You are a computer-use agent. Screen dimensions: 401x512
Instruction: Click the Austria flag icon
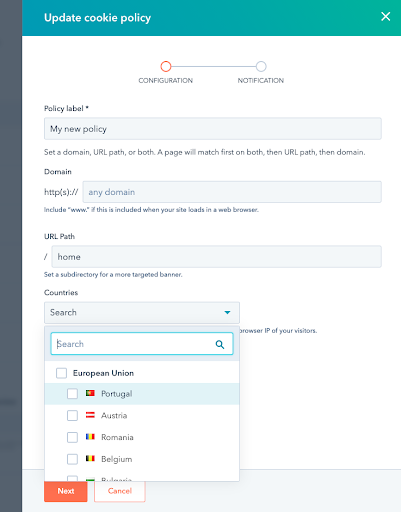90,415
